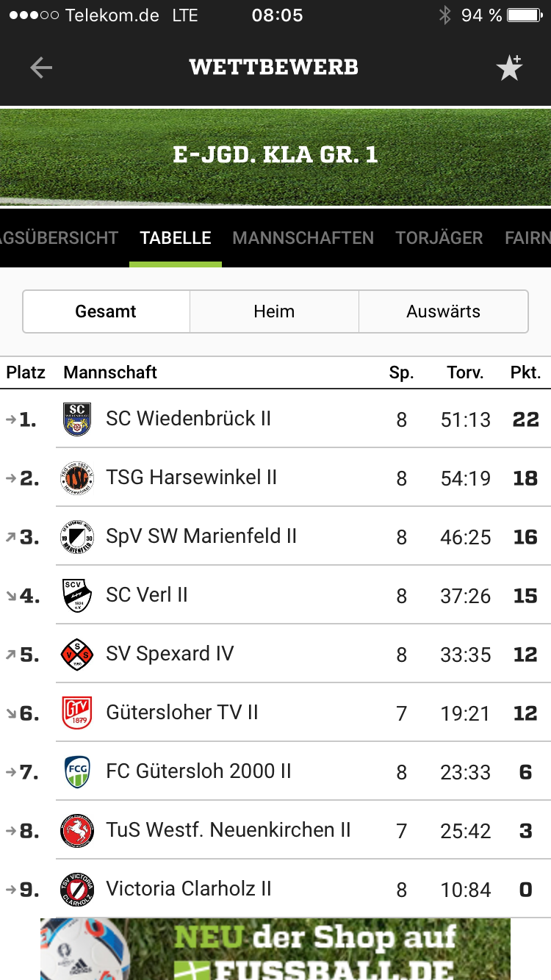551x980 pixels.
Task: Tap the back arrow icon
Action: pyautogui.click(x=41, y=68)
